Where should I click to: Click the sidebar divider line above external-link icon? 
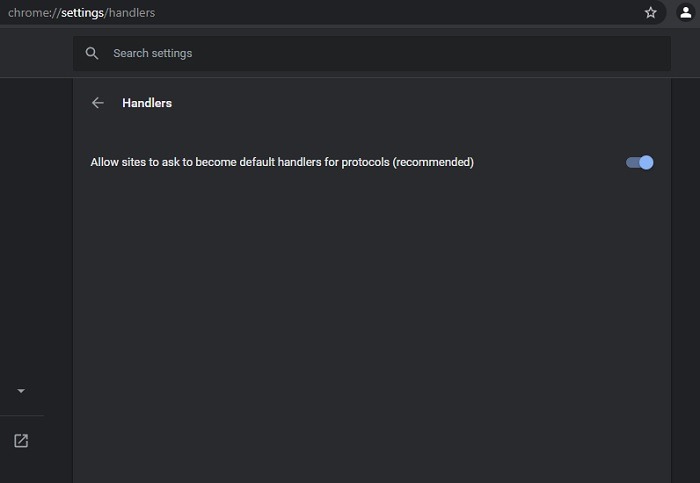click(21, 415)
